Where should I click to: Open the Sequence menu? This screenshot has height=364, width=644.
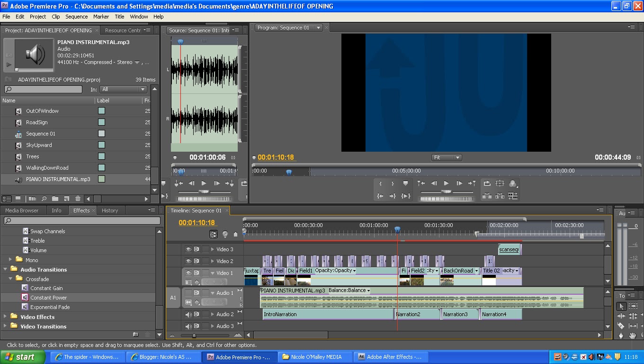(76, 17)
